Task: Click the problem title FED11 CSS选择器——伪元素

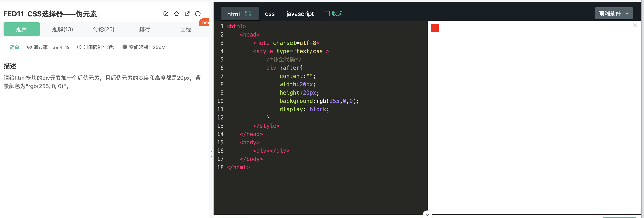Action: click(x=50, y=14)
